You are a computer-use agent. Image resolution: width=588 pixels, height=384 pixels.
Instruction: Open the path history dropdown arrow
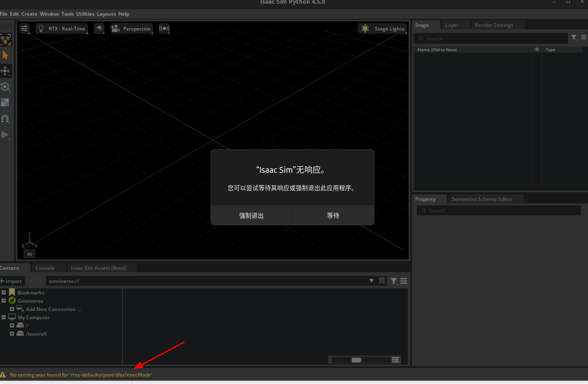point(372,281)
